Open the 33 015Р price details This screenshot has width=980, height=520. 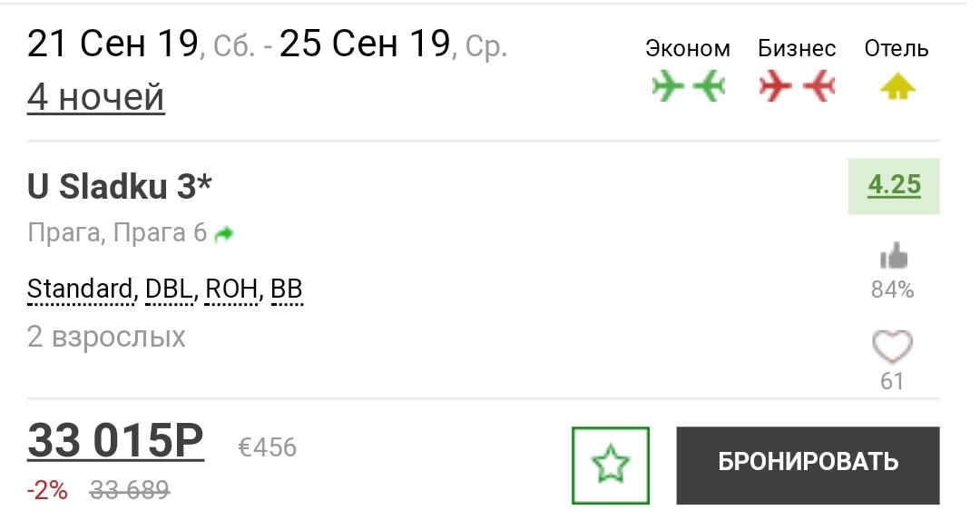point(115,441)
